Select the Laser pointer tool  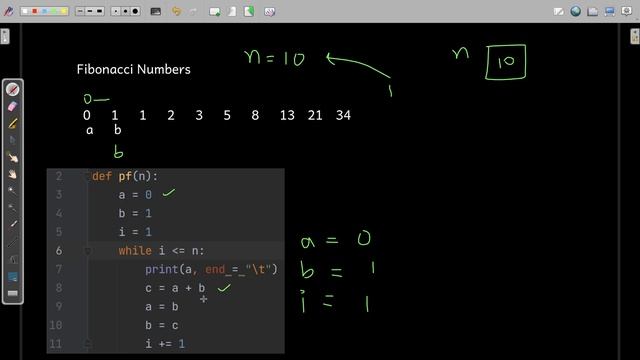coord(13,224)
